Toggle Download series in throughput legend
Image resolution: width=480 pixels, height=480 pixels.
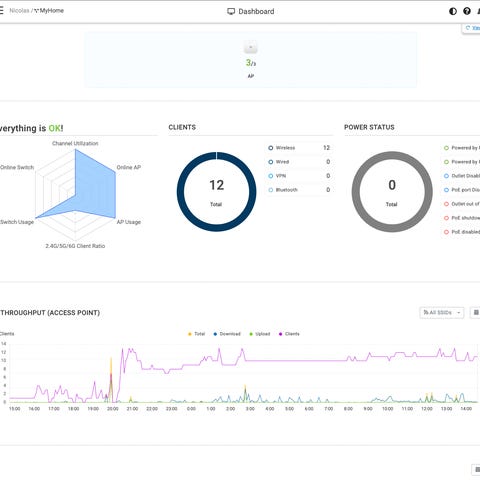coord(227,334)
